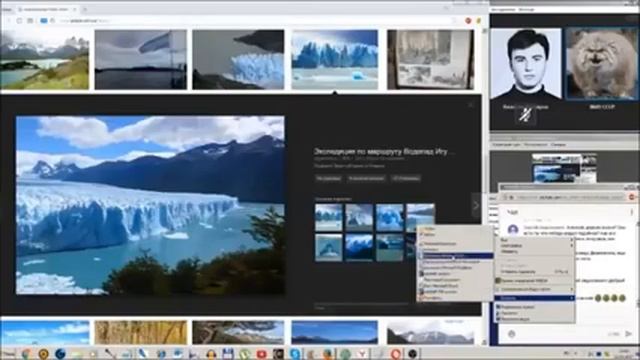The height and width of the screenshot is (360, 640).
Task: Open the Opera browser icon in the taskbar
Action: click(x=396, y=354)
